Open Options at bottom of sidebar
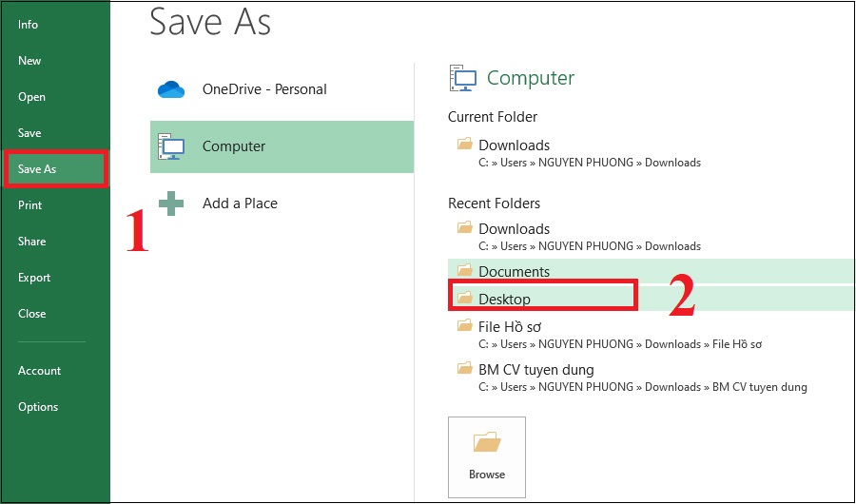Screen dimensions: 856x504 click(x=38, y=407)
